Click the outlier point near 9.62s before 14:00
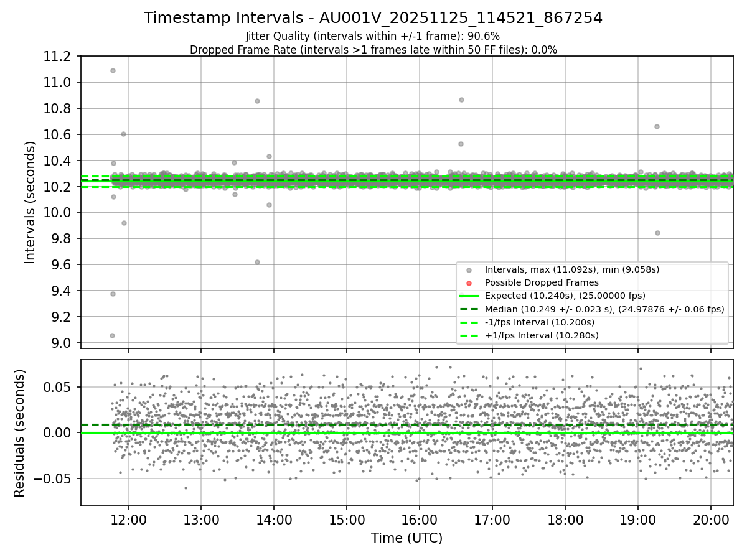The image size is (747, 560). [257, 262]
